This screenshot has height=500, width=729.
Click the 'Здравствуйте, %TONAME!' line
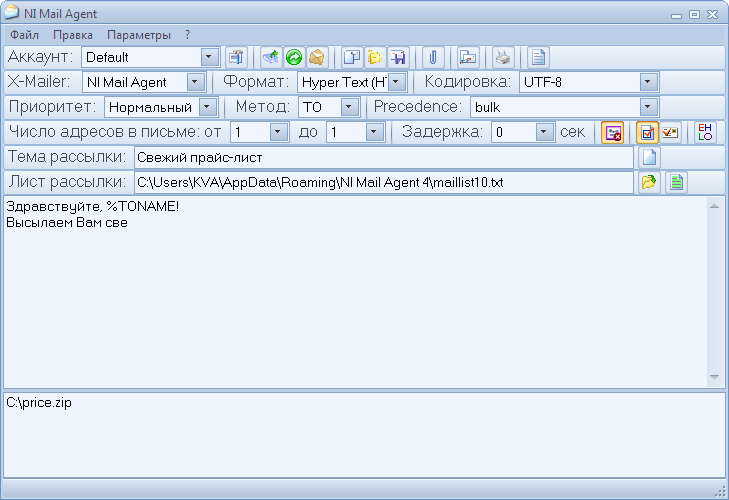point(93,207)
